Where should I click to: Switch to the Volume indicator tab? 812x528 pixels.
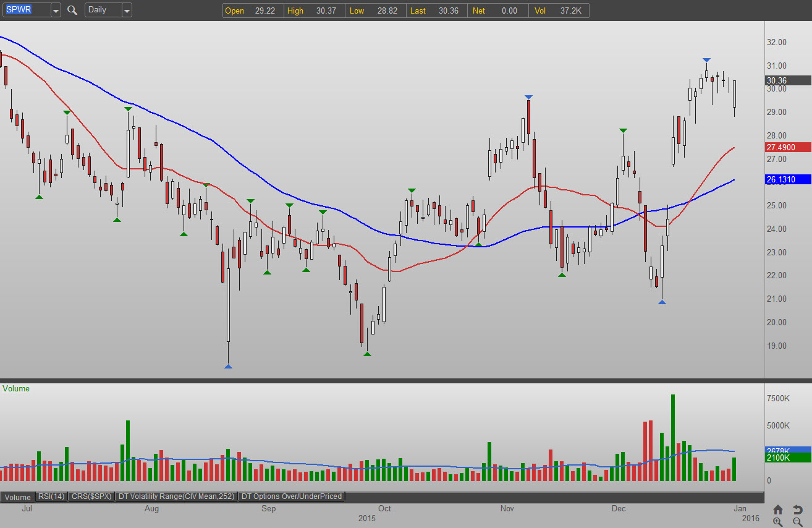(x=18, y=496)
